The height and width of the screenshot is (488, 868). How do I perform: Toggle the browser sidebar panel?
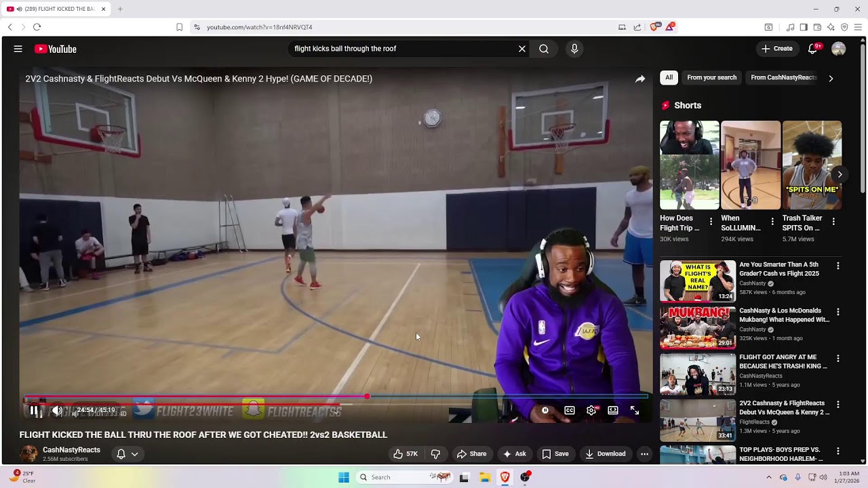(804, 27)
